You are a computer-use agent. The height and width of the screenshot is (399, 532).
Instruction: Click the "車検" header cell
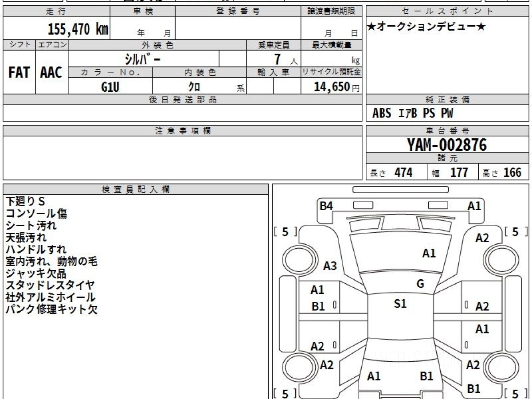pyautogui.click(x=143, y=12)
